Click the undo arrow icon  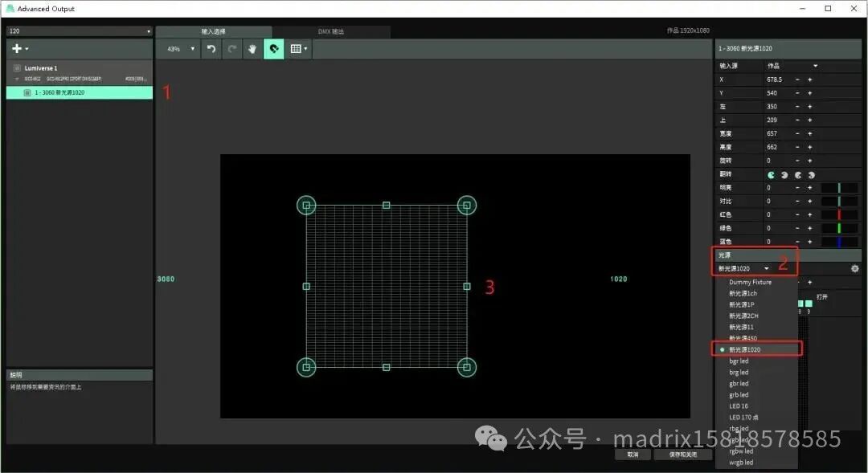tap(211, 48)
